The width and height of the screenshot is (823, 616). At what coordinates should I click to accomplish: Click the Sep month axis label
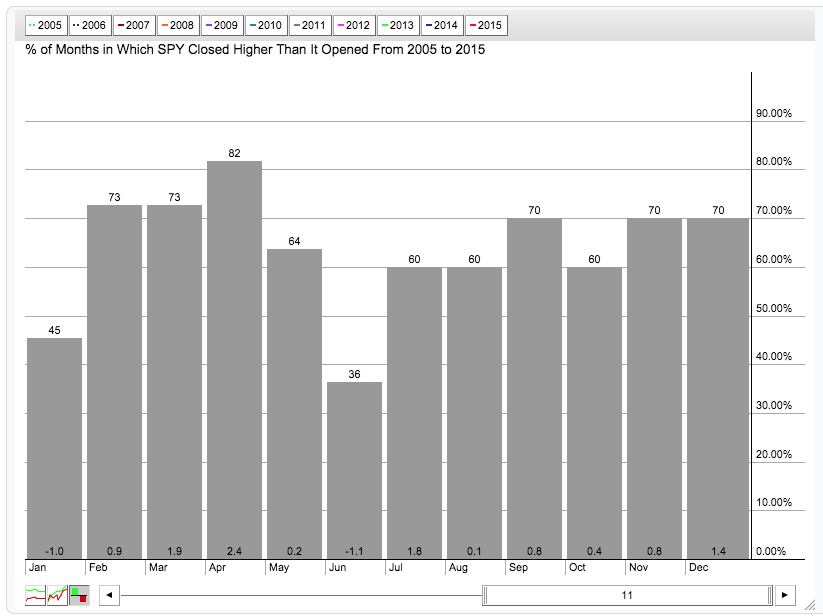click(x=519, y=567)
